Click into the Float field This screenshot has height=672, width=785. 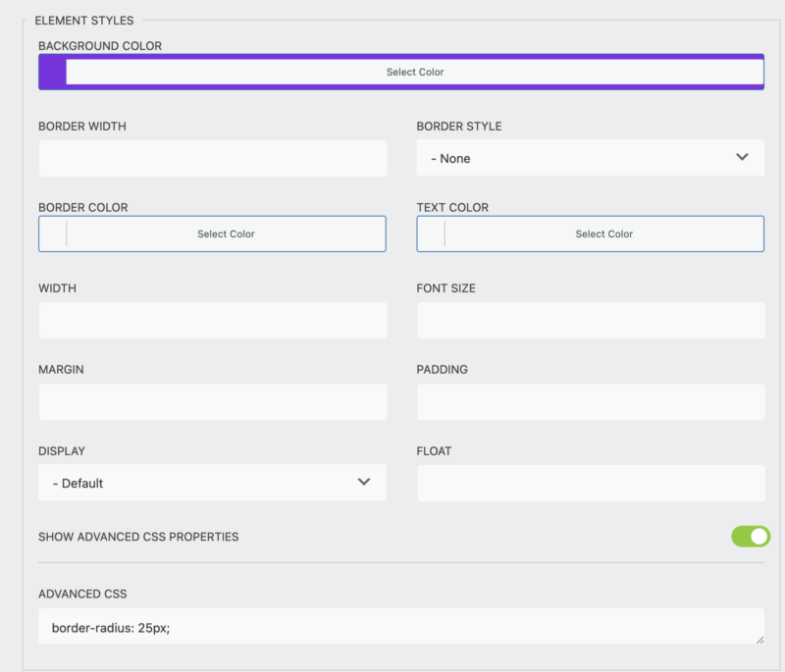590,483
